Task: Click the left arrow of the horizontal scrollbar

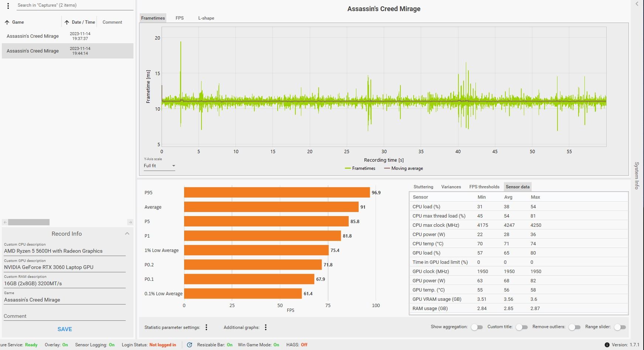Action: click(x=5, y=222)
